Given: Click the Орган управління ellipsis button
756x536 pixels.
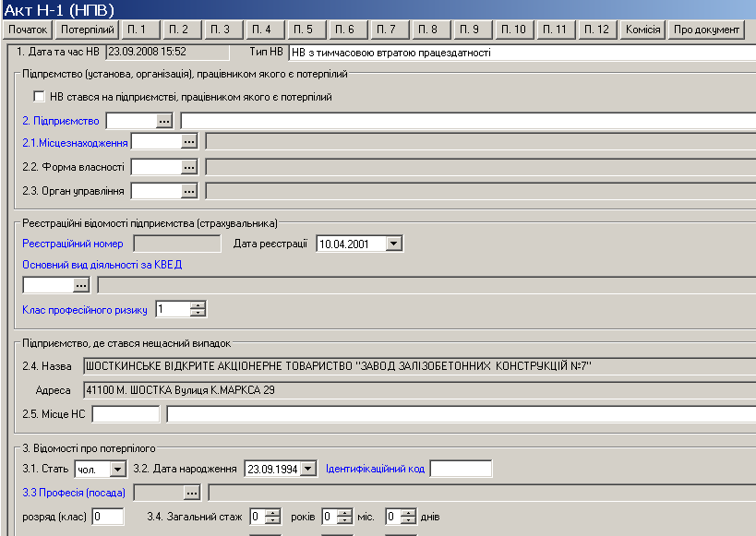Looking at the screenshot, I should [189, 191].
